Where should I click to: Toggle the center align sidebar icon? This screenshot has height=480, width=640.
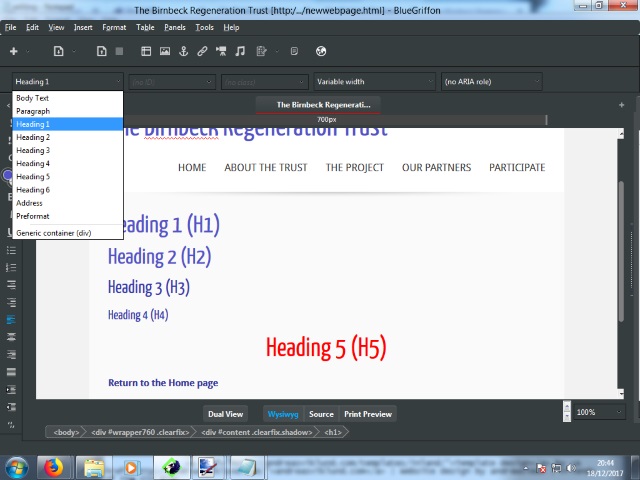point(11,337)
